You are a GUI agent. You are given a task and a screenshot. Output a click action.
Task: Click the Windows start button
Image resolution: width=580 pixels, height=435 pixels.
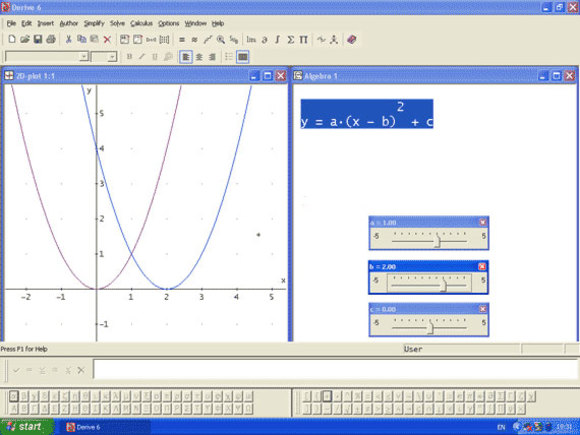(x=27, y=427)
